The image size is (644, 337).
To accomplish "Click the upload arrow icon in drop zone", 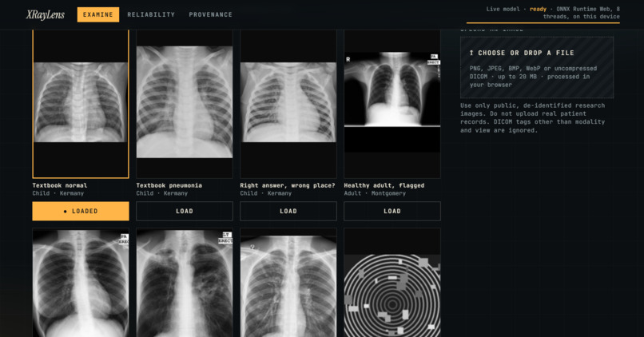I will pyautogui.click(x=471, y=53).
